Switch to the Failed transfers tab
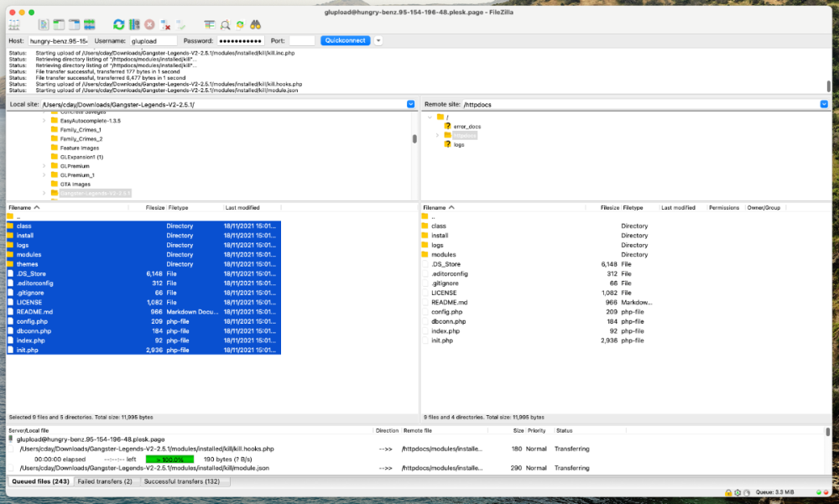Viewport: 839px width, 504px height. [x=106, y=481]
